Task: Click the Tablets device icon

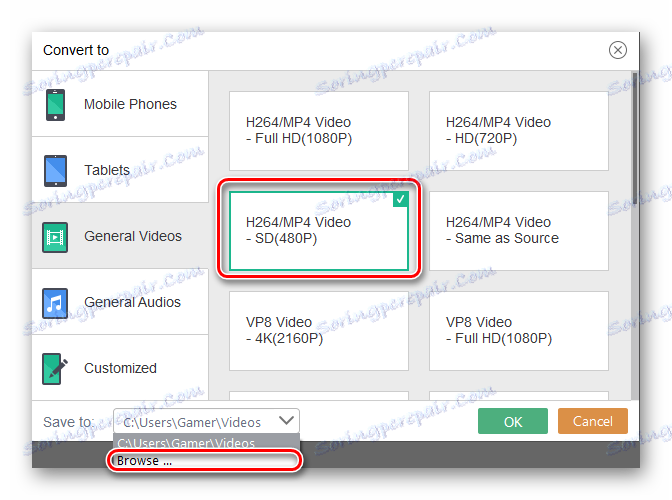Action: point(55,171)
